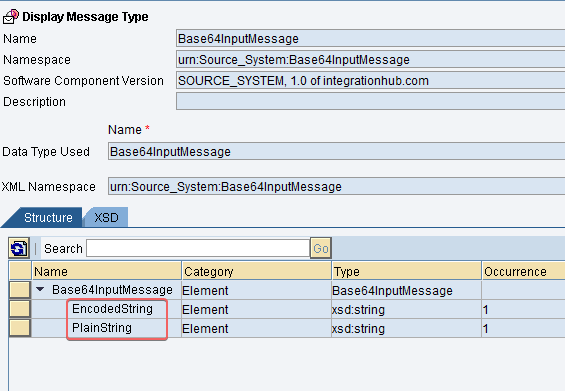The height and width of the screenshot is (391, 565).
Task: Click the Software Component Version field
Action: click(370, 81)
